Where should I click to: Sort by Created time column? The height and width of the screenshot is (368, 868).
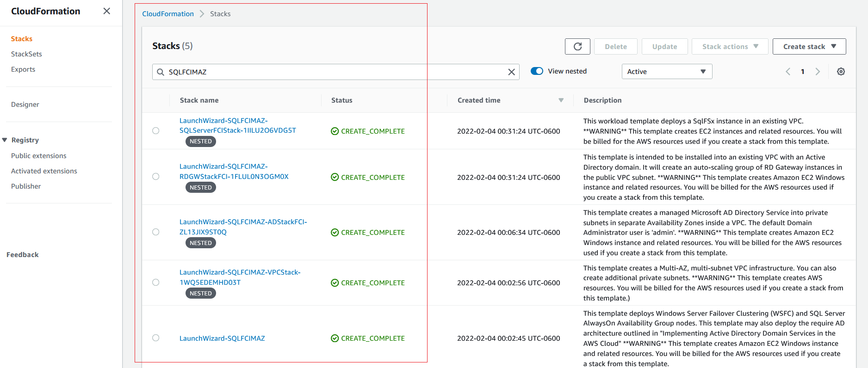(x=561, y=100)
